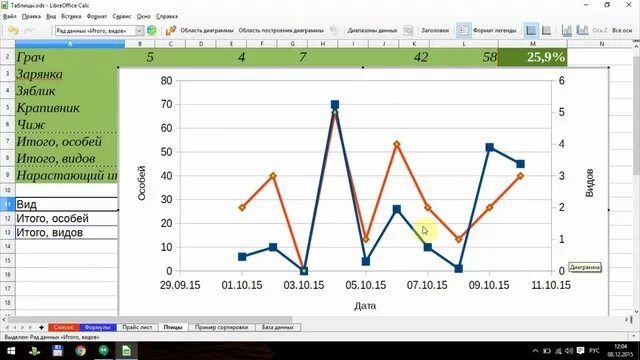Click the 'Видов' right axis title
The image size is (640, 360).
(x=589, y=183)
